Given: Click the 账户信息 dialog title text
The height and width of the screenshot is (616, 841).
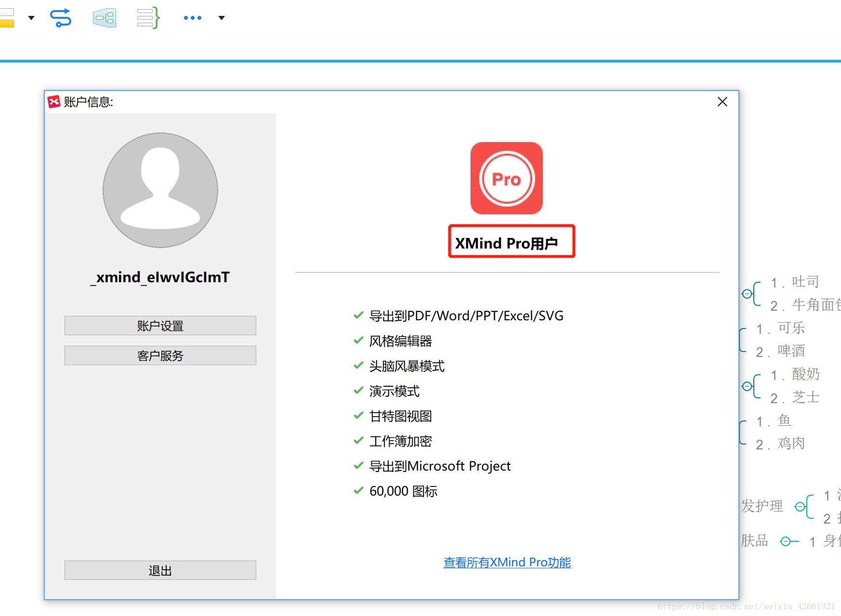Looking at the screenshot, I should click(88, 102).
